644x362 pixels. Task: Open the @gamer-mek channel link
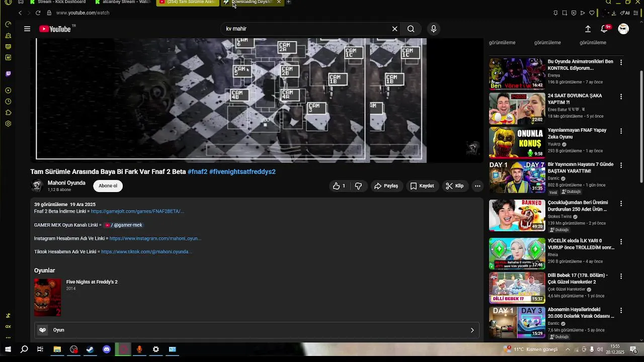pos(124,225)
